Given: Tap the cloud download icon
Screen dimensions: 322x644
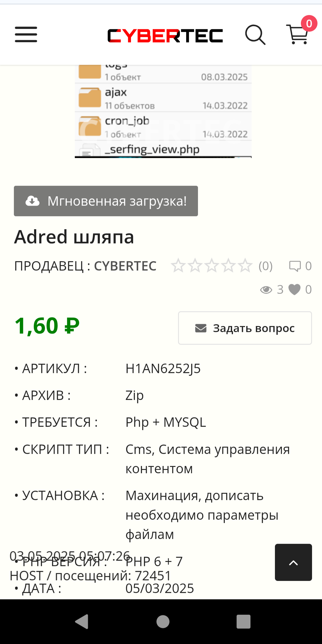Looking at the screenshot, I should (32, 201).
